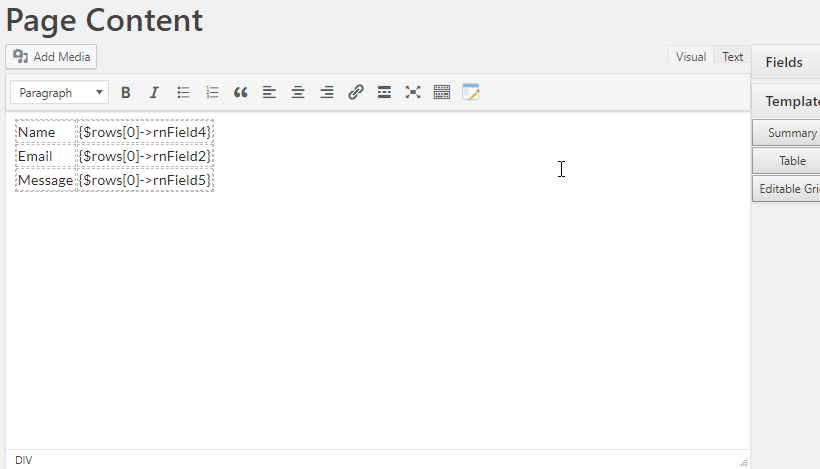Click the Table template button
Screen dimensions: 820x469
pos(786,161)
